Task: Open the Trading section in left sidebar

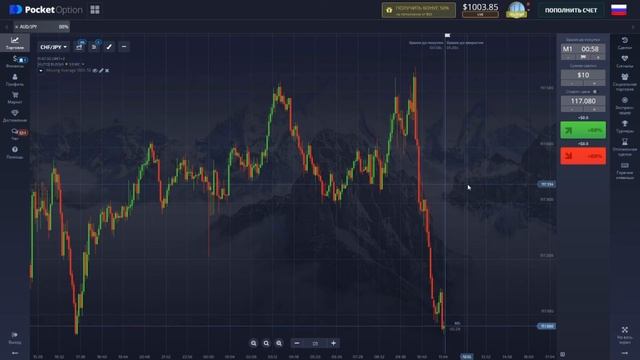Action: pyautogui.click(x=15, y=43)
